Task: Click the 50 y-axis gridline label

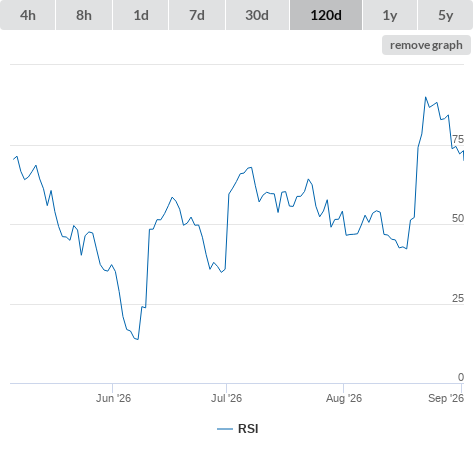Action: tap(458, 218)
